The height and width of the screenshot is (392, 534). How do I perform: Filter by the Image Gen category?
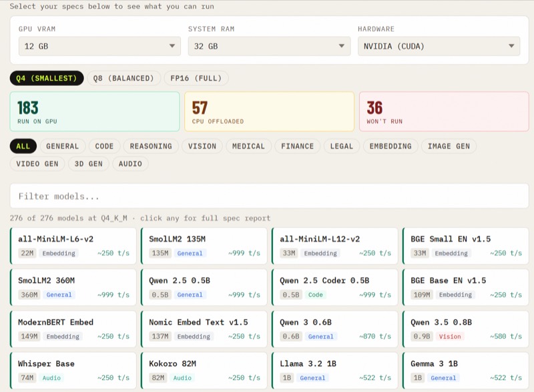tap(449, 146)
